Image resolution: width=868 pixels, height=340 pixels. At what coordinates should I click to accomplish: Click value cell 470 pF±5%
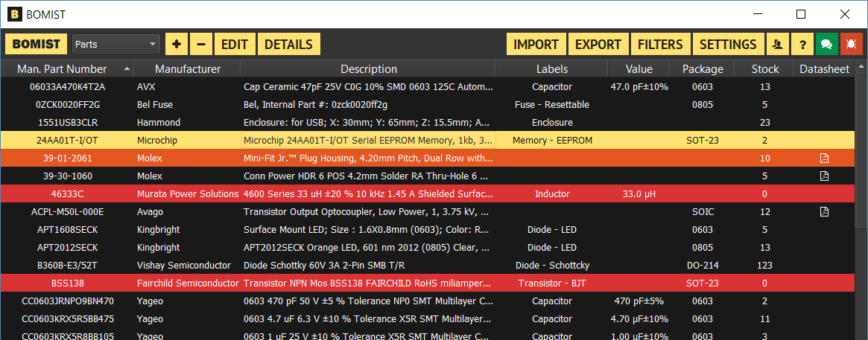pos(639,301)
